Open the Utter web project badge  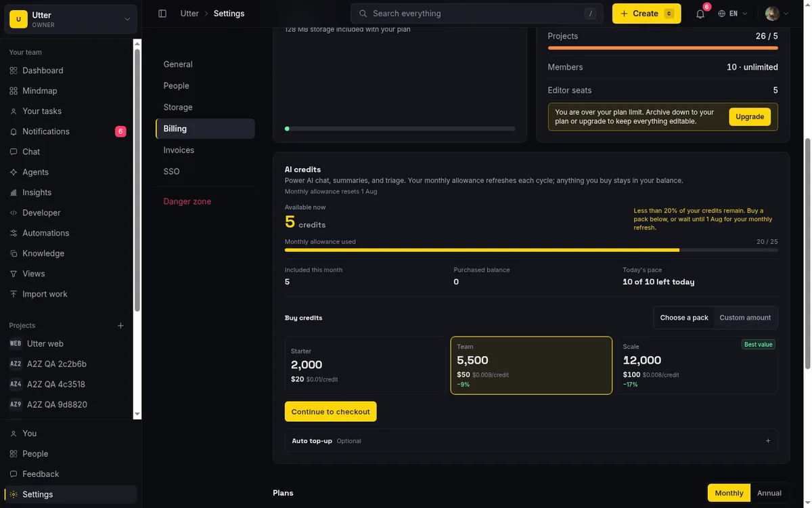click(16, 343)
